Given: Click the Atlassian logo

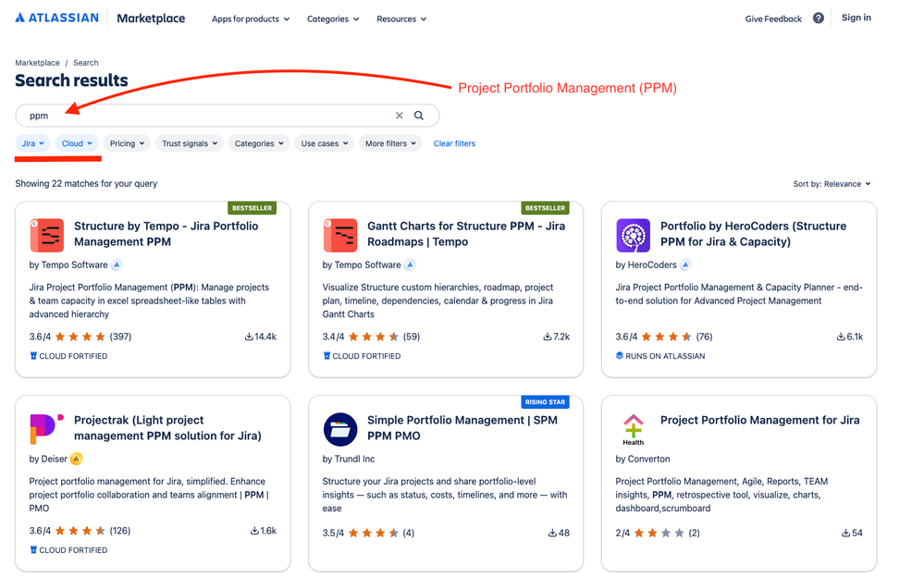Looking at the screenshot, I should 57,18.
